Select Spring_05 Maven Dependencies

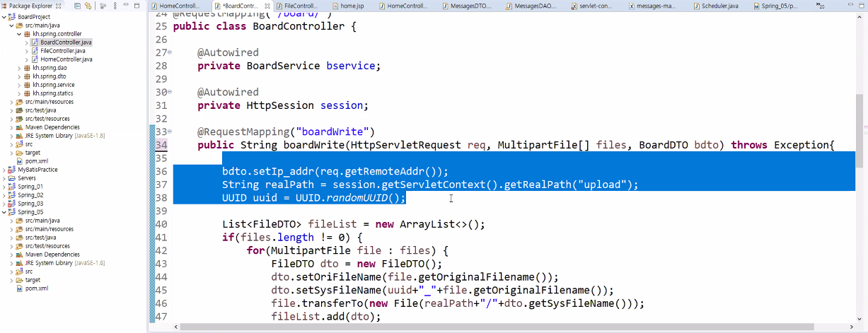[52, 255]
